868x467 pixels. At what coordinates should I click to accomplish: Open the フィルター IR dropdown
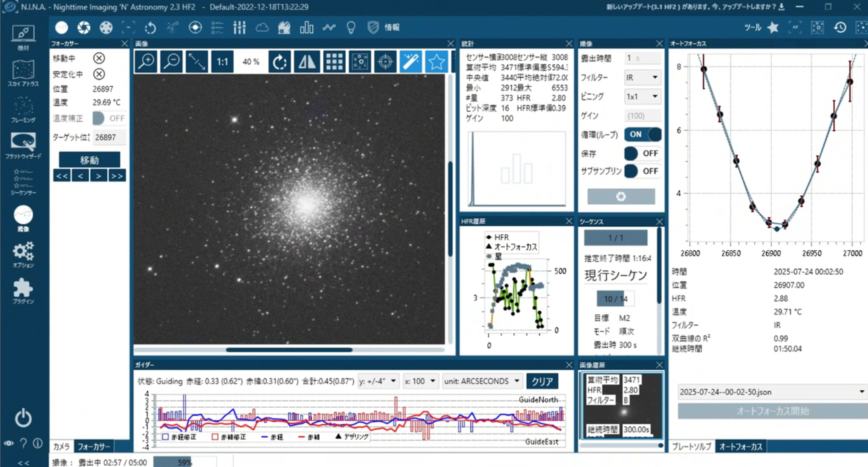point(642,77)
